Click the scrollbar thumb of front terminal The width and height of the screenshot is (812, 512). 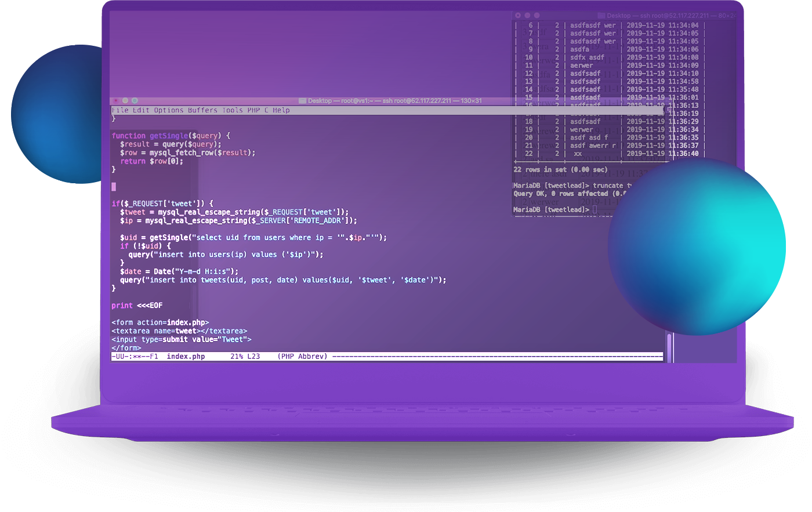coord(669,348)
